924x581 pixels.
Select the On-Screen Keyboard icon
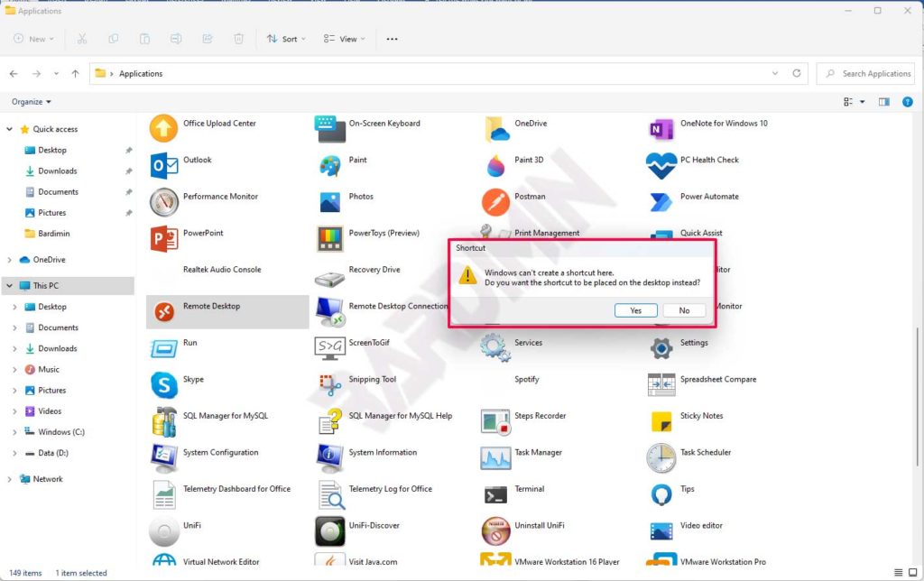pyautogui.click(x=330, y=128)
